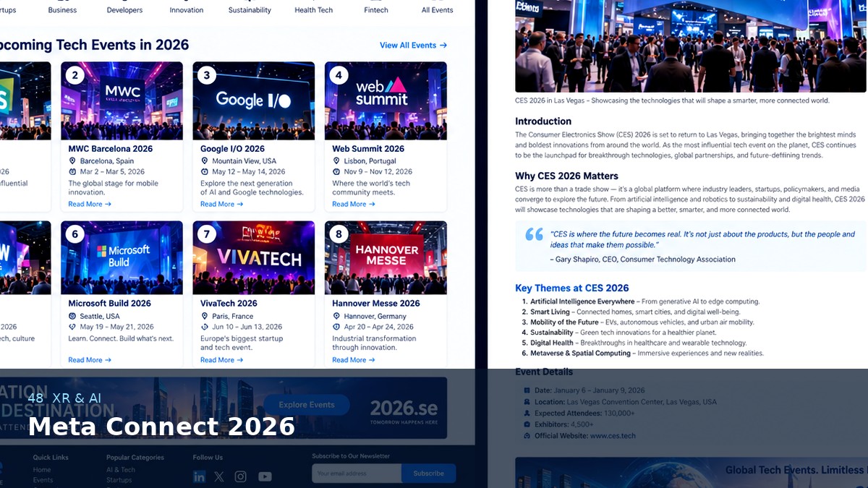Open the VivaTech event thumbnail
Screen dimensions: 868x488
pos(254,257)
